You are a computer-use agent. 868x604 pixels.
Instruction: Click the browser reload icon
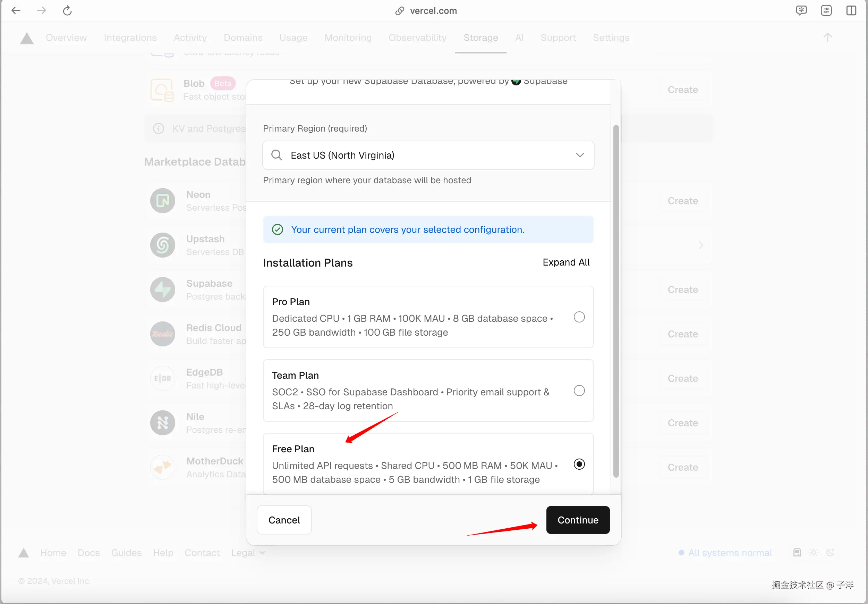pos(67,11)
